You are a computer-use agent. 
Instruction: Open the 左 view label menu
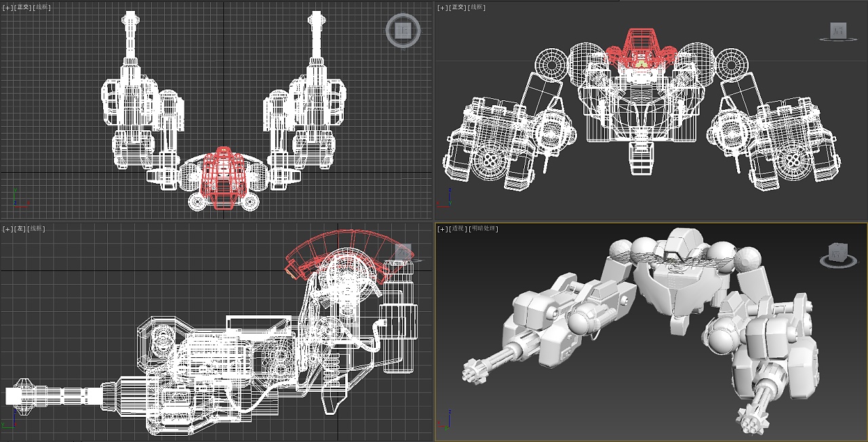pos(20,229)
